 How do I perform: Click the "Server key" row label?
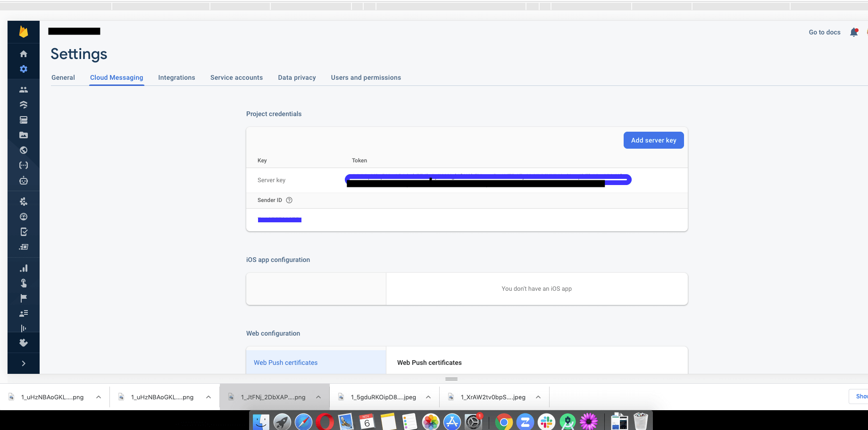point(271,180)
